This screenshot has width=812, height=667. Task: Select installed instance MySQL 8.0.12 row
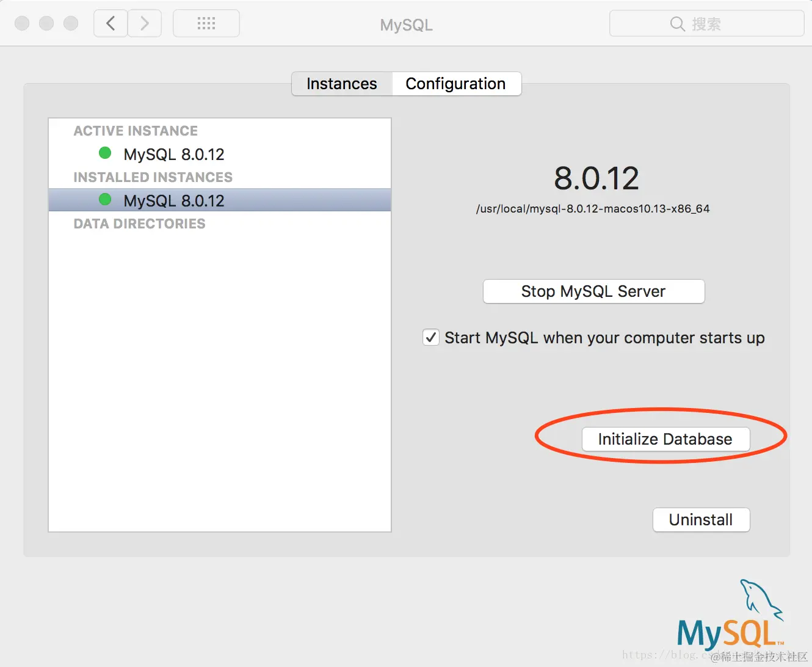point(220,200)
